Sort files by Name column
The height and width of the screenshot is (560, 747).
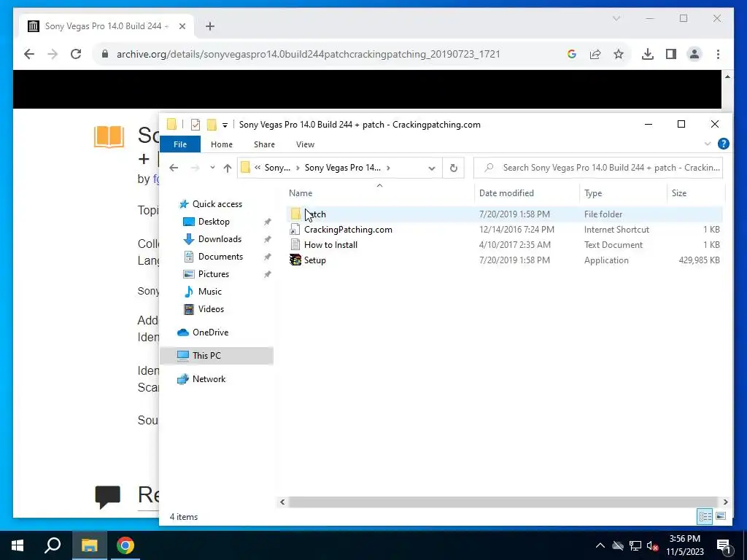(x=301, y=192)
